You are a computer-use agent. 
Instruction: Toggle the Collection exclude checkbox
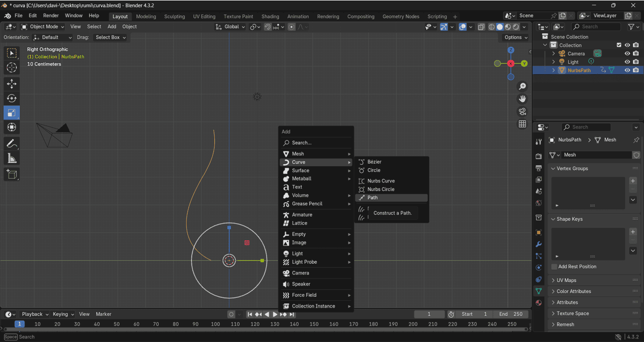coord(619,45)
